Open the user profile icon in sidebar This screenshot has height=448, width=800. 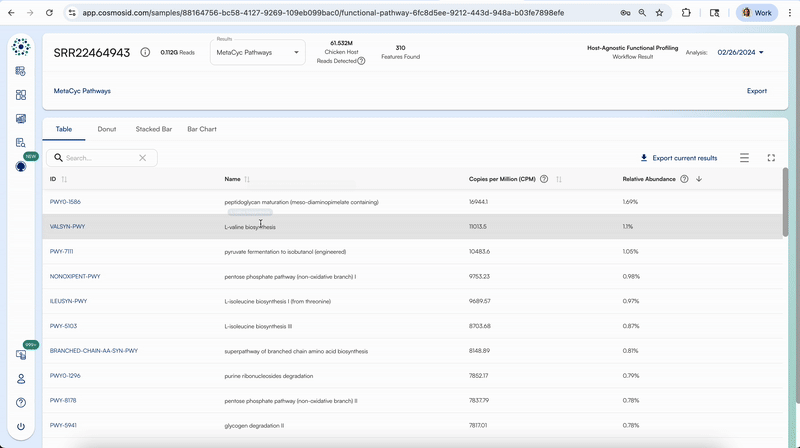[20, 379]
